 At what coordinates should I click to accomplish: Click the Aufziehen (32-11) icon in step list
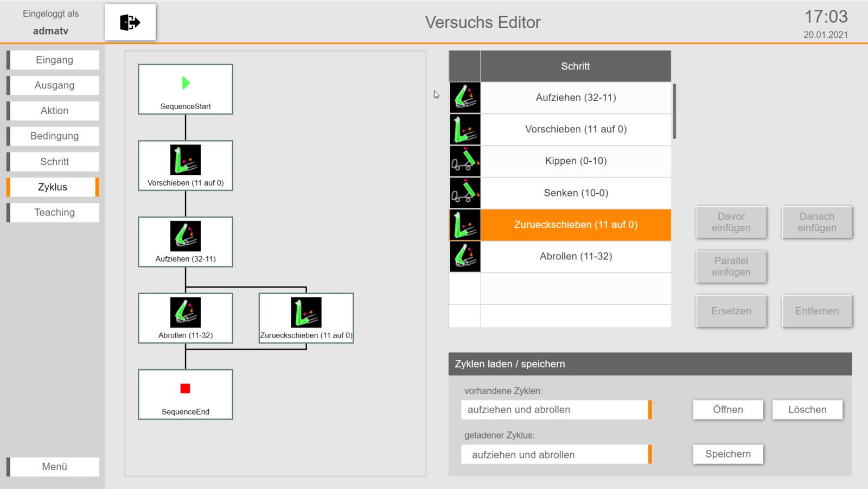click(x=465, y=98)
